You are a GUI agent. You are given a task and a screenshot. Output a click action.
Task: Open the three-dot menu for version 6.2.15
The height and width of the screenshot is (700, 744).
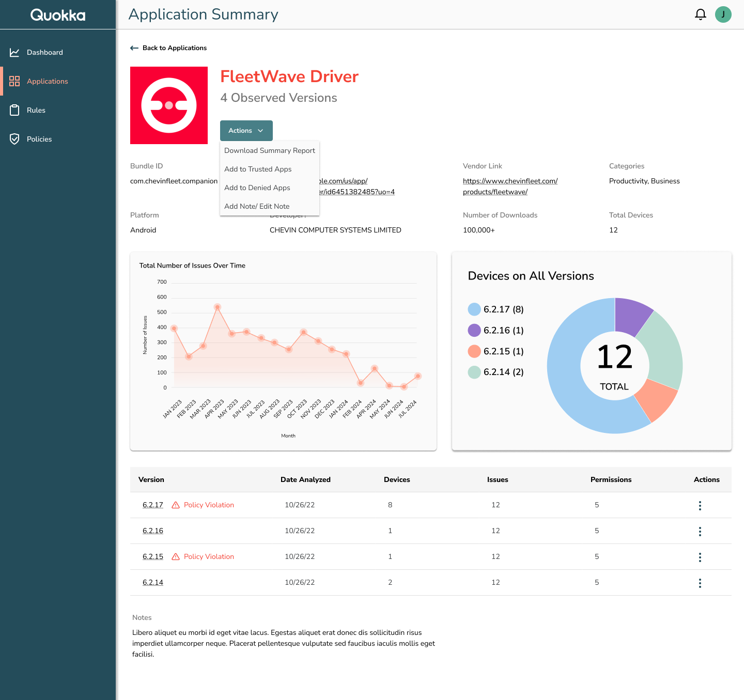click(700, 557)
